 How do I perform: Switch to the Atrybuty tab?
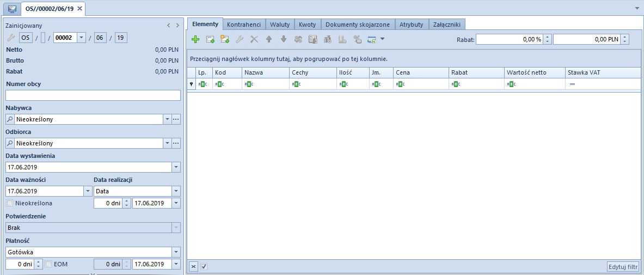click(x=412, y=25)
